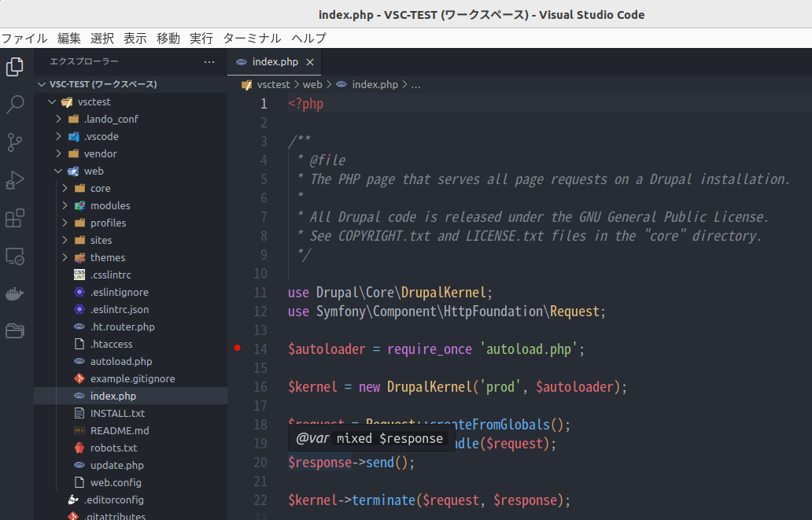Open the 選択 menu
The width and height of the screenshot is (812, 520).
pos(102,39)
